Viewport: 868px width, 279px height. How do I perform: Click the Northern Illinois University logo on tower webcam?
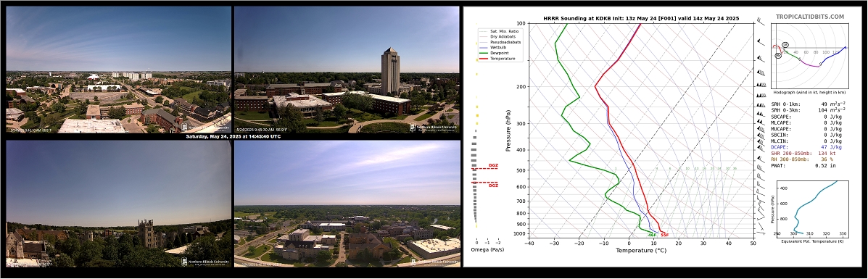(x=434, y=128)
